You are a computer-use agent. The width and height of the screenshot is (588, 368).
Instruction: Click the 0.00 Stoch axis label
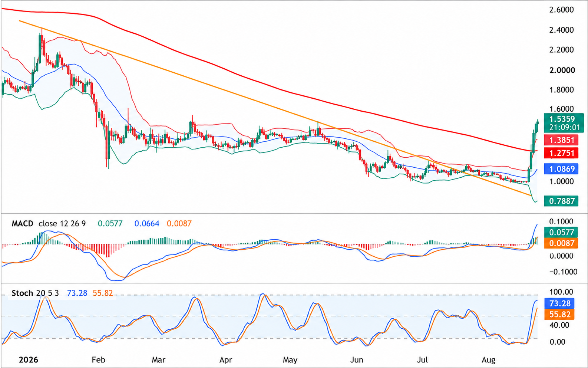(557, 342)
